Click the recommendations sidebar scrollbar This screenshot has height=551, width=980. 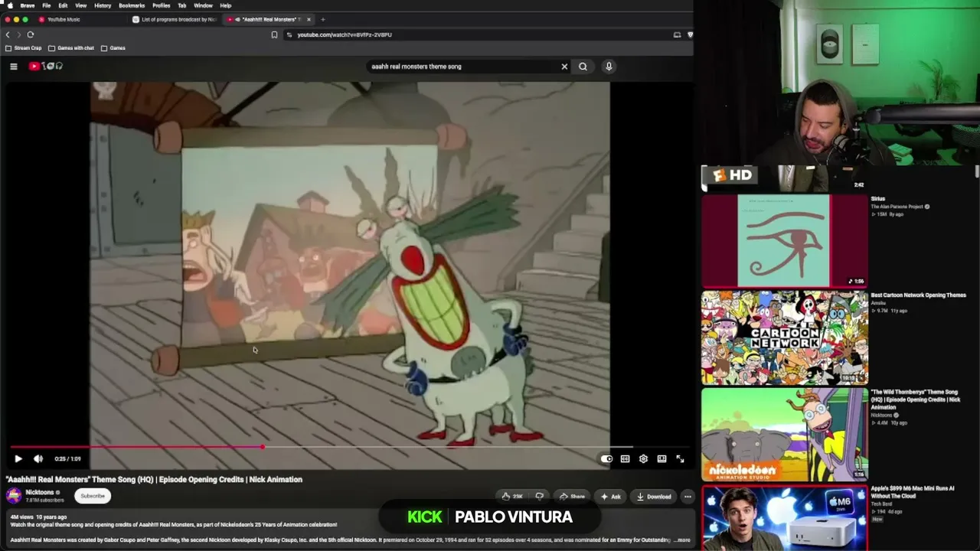point(977,172)
